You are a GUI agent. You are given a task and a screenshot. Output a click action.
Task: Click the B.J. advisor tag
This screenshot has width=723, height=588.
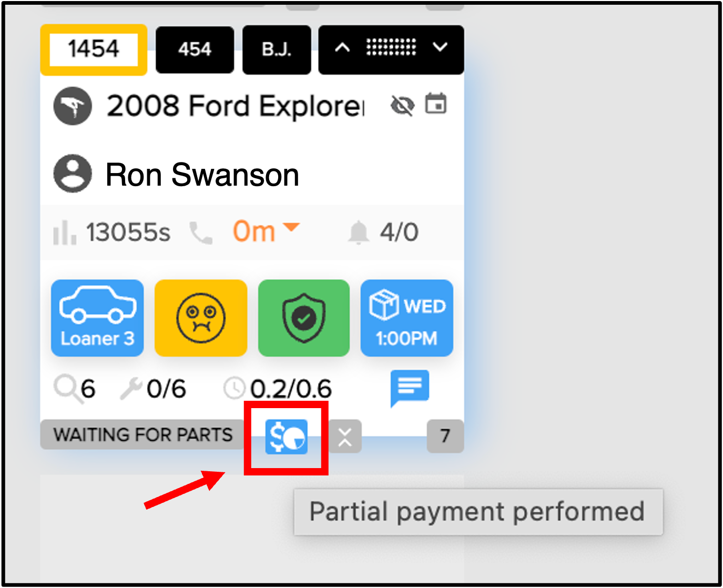tap(277, 49)
